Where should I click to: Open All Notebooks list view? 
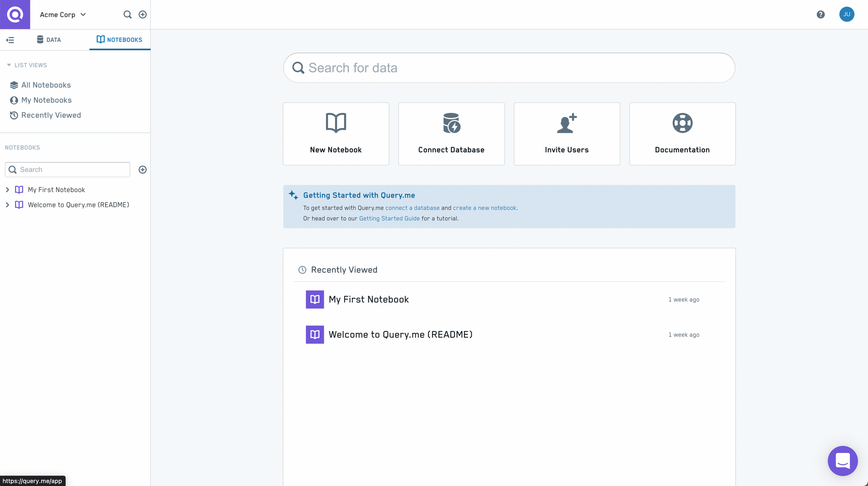tap(40, 85)
